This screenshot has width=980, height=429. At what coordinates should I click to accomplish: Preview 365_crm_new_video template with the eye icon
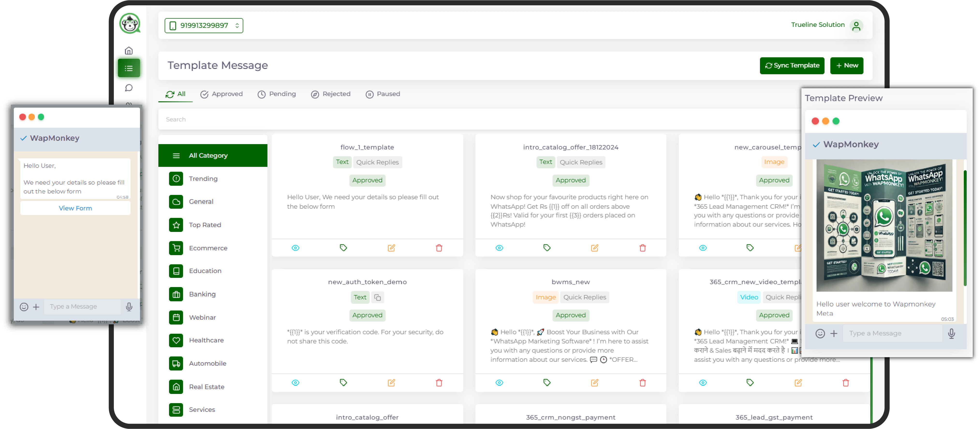tap(703, 383)
